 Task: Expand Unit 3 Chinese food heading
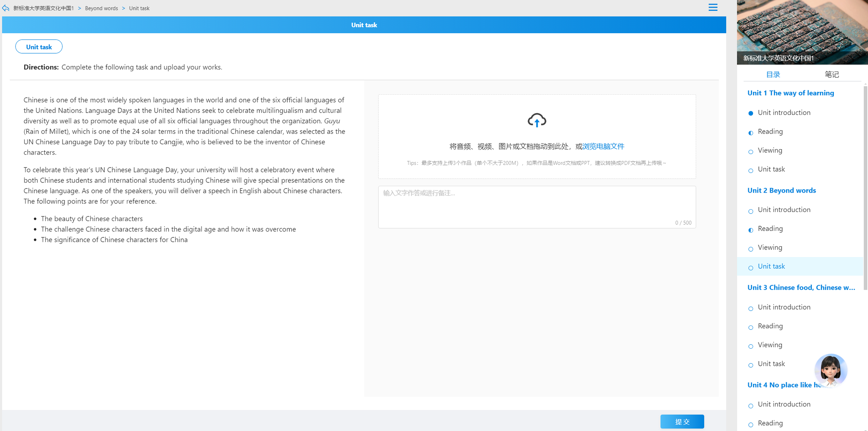pyautogui.click(x=801, y=288)
